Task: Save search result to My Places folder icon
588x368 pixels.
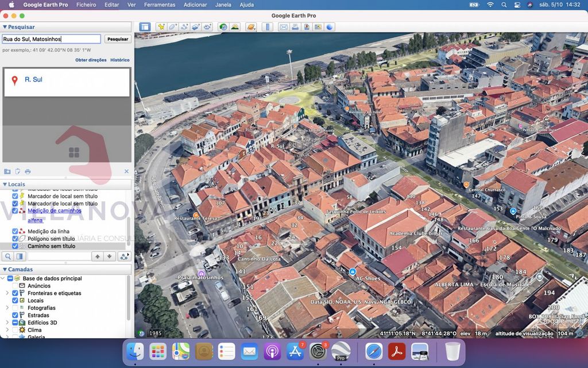Action: tap(7, 171)
